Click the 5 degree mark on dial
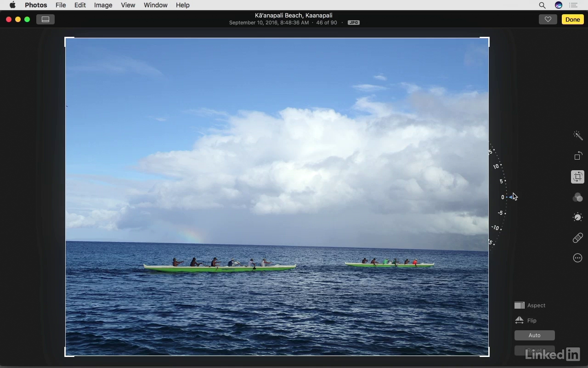The width and height of the screenshot is (588, 368). point(501,181)
